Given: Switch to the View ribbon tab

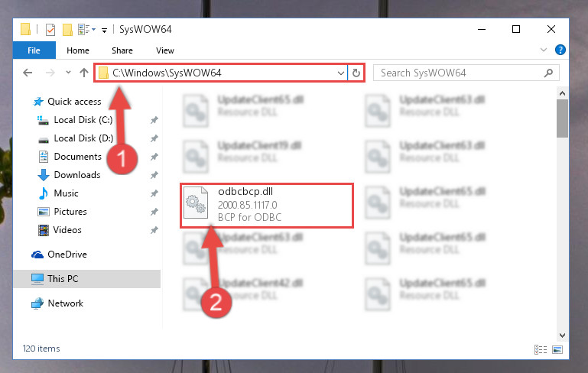Looking at the screenshot, I should pyautogui.click(x=165, y=50).
